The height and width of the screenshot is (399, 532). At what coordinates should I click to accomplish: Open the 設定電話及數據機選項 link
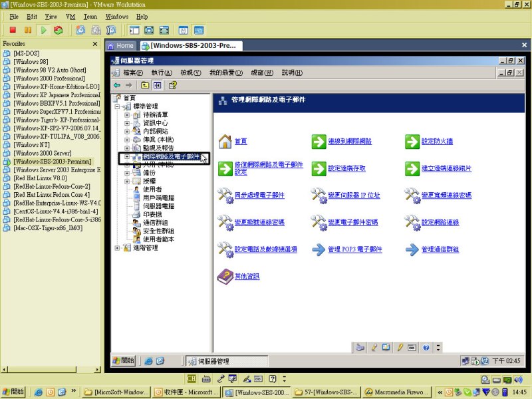(x=265, y=249)
